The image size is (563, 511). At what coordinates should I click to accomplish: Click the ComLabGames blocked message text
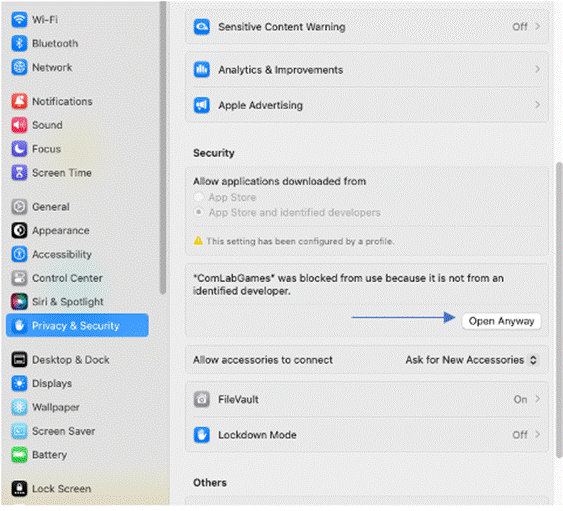pyautogui.click(x=348, y=284)
